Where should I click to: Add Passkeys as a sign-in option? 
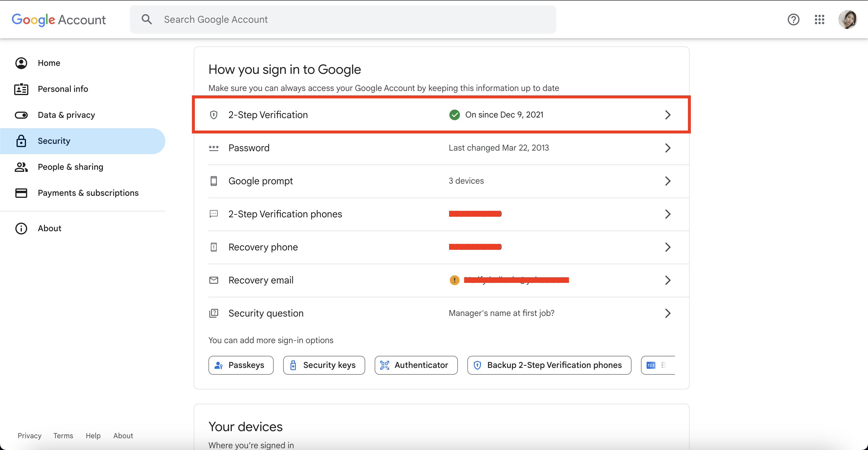[x=241, y=365]
